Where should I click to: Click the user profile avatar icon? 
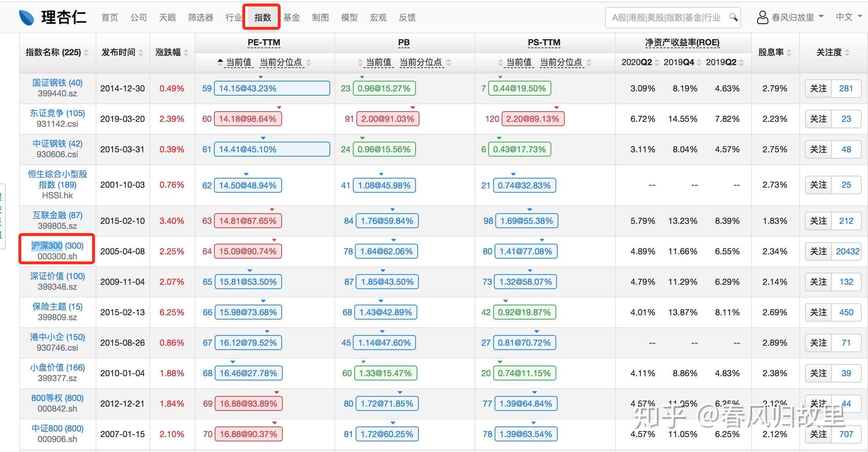tap(762, 17)
